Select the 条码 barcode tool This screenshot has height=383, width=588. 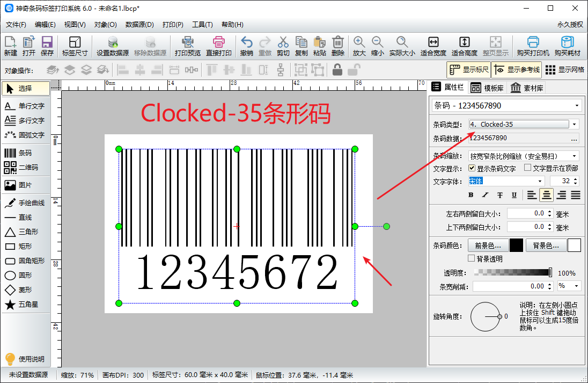click(26, 153)
